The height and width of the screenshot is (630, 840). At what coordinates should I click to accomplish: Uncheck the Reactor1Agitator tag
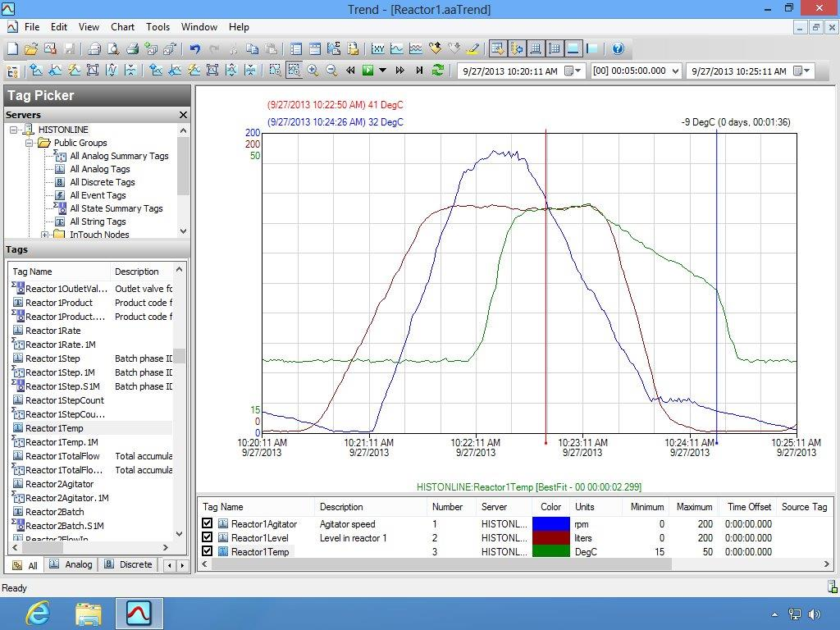click(208, 524)
